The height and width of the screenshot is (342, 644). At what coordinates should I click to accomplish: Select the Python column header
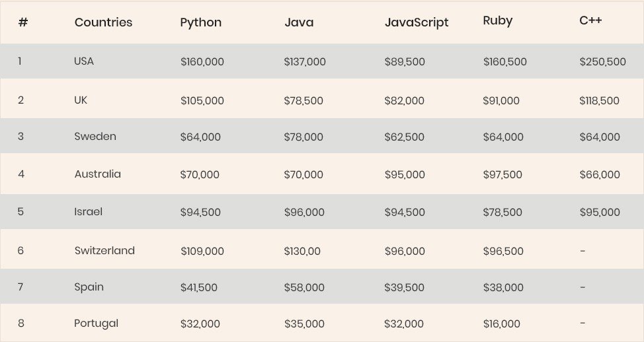[201, 22]
